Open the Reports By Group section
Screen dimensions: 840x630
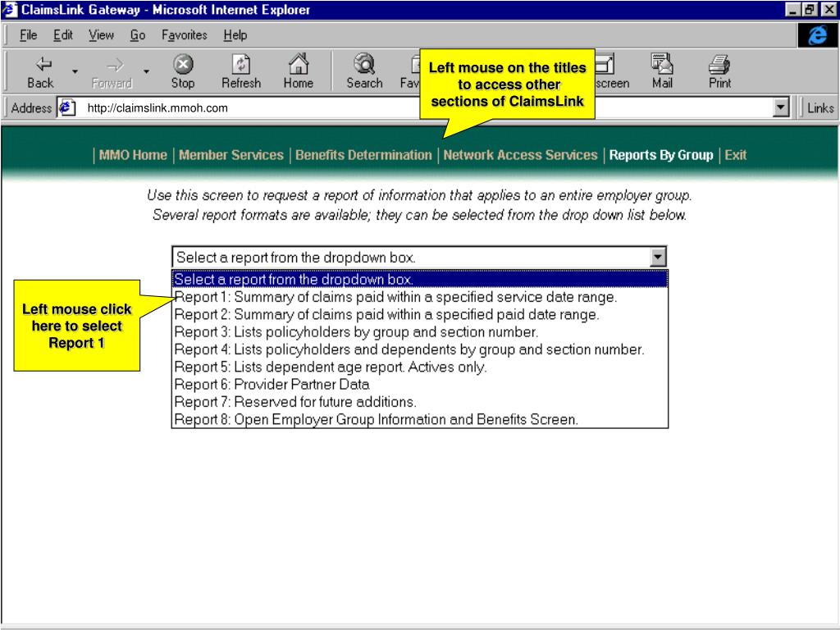[x=661, y=155]
